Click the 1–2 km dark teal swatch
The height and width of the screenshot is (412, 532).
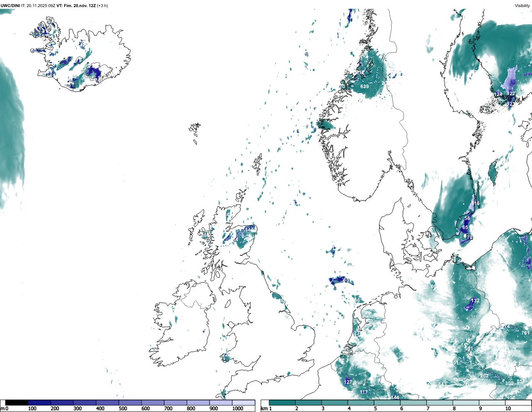point(282,402)
